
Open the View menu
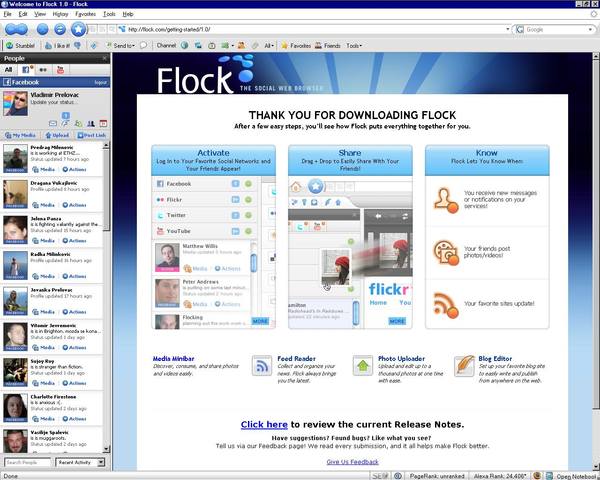click(40, 14)
